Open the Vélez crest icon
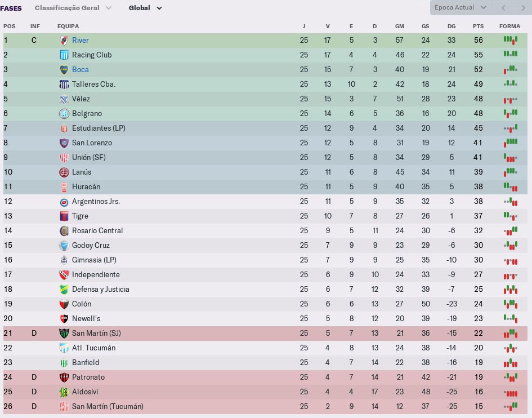Screen dimensions: 532x418 pos(64,99)
